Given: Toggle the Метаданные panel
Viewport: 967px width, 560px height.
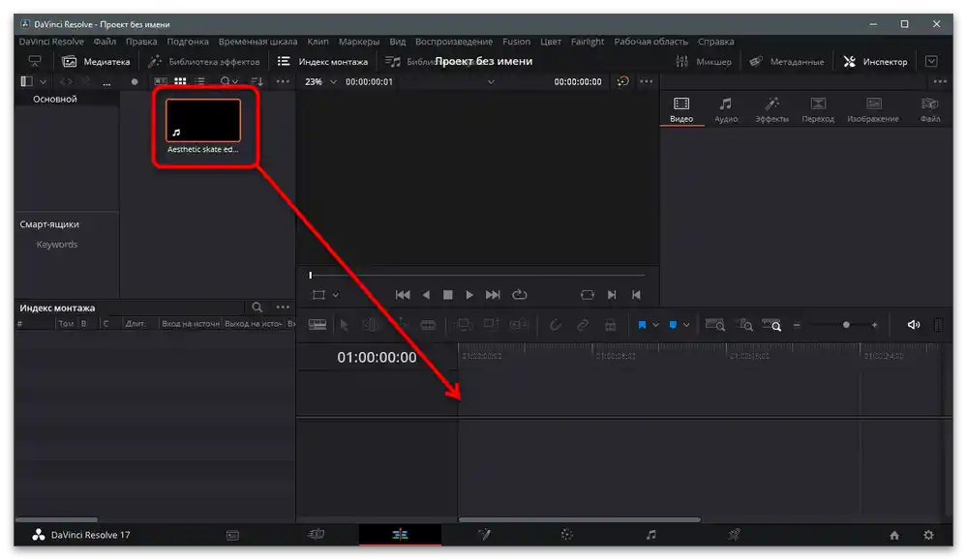Looking at the screenshot, I should pos(787,62).
